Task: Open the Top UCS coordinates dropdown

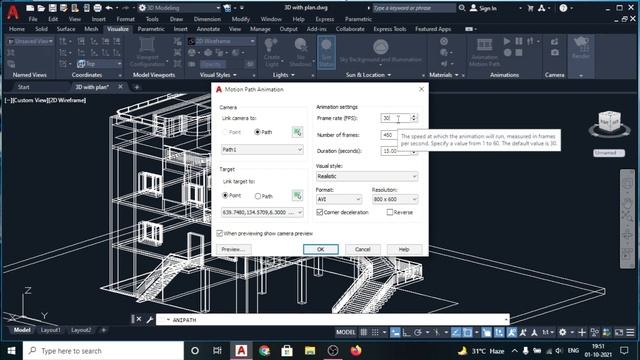Action: 99,64
